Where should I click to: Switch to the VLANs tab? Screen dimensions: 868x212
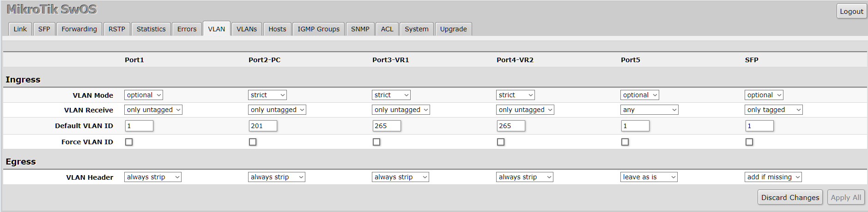tap(247, 29)
